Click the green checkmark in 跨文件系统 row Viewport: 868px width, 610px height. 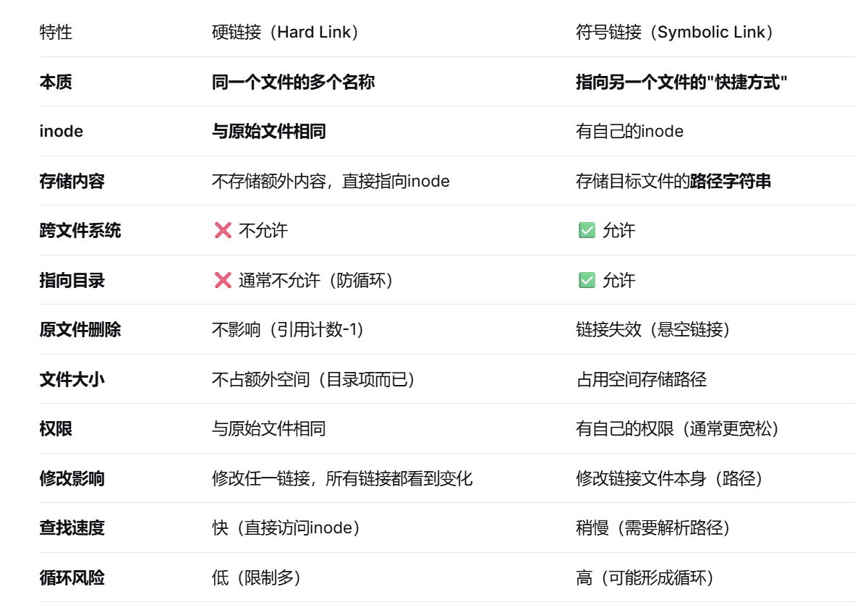587,231
